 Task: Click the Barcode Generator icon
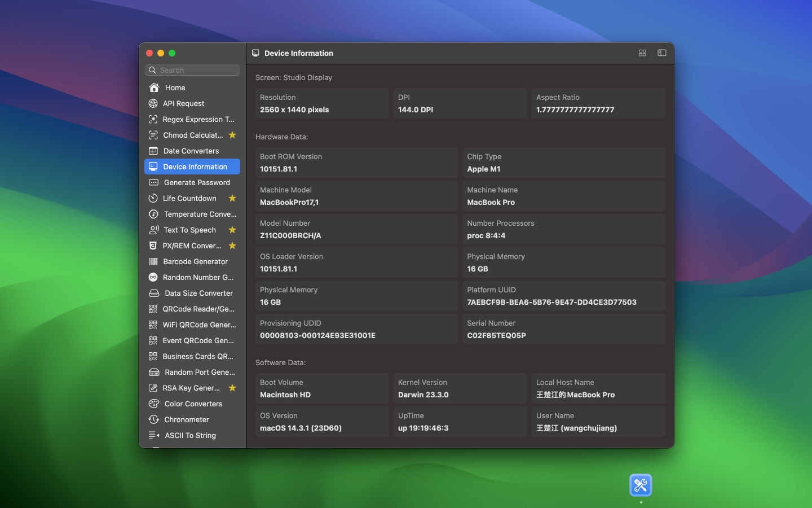click(x=153, y=261)
